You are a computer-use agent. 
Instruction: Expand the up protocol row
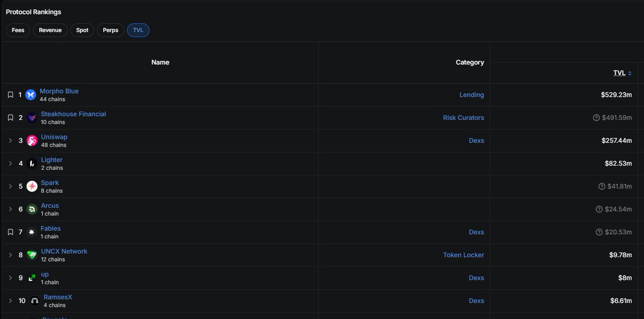(x=10, y=278)
